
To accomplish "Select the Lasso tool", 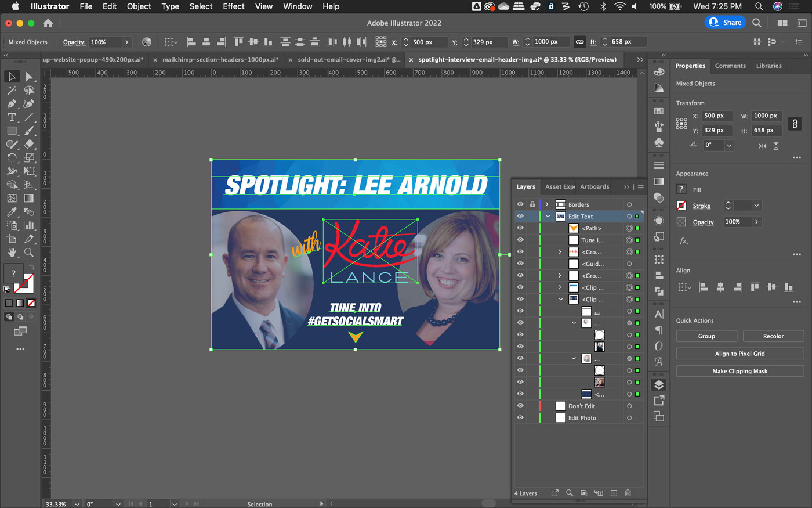I will pyautogui.click(x=29, y=90).
